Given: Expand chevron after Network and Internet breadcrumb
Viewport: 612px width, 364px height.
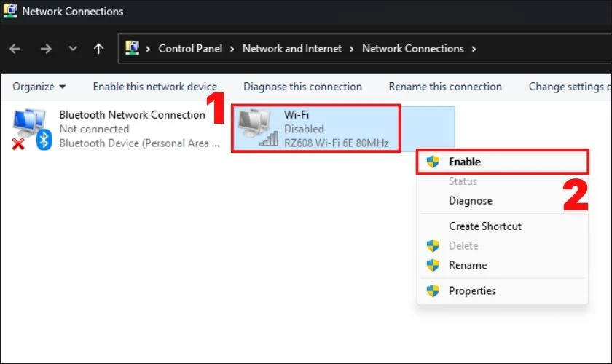Looking at the screenshot, I should pyautogui.click(x=353, y=49).
